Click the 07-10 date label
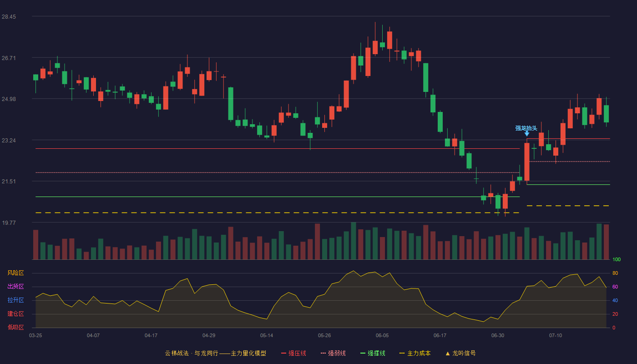 556,335
